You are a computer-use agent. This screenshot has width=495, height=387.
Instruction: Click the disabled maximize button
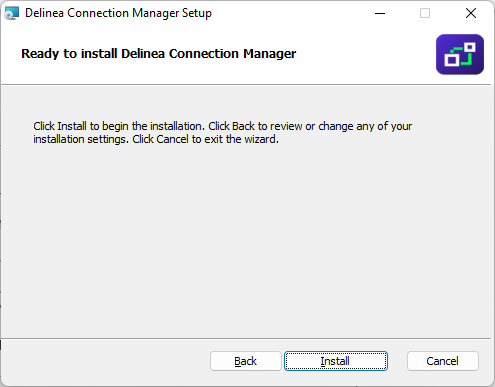[425, 13]
